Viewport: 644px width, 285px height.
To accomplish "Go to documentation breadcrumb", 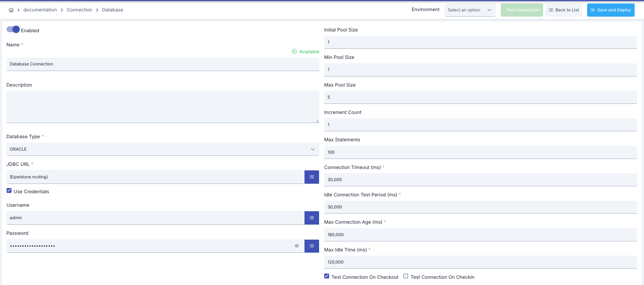I will pyautogui.click(x=40, y=10).
